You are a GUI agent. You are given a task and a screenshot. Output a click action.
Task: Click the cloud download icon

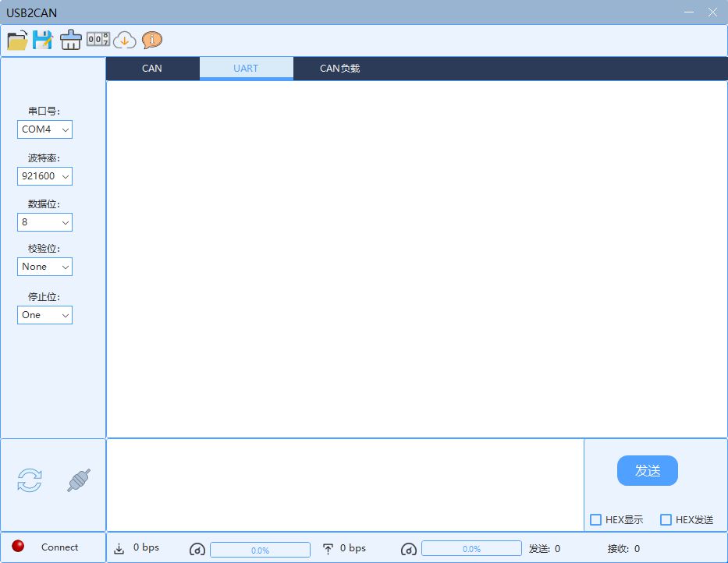coord(125,40)
